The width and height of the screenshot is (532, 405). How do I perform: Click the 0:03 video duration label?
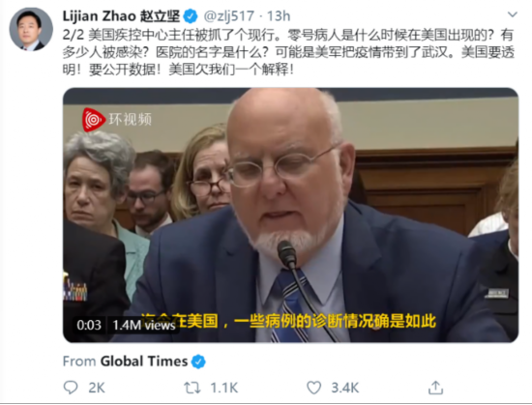(x=89, y=325)
